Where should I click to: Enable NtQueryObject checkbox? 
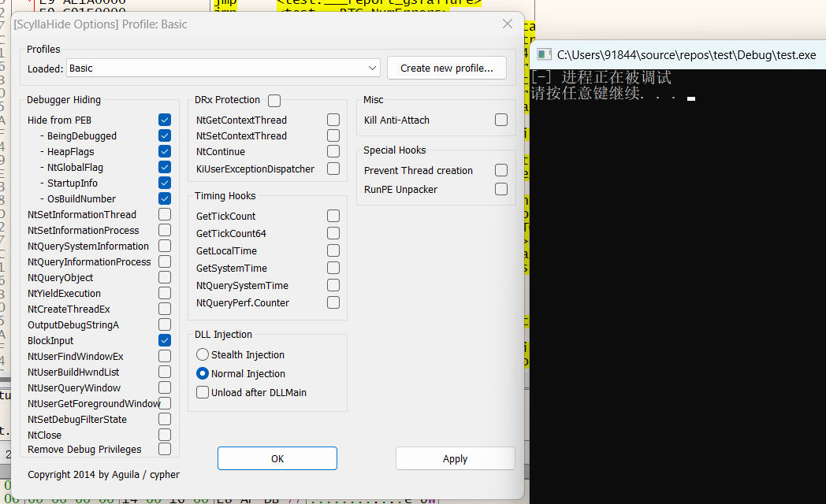tap(165, 278)
